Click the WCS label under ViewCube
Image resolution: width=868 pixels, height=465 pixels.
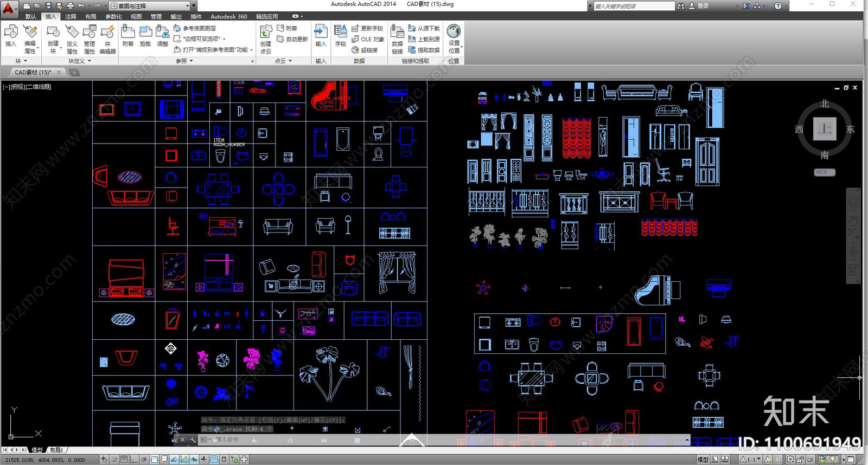click(x=825, y=172)
